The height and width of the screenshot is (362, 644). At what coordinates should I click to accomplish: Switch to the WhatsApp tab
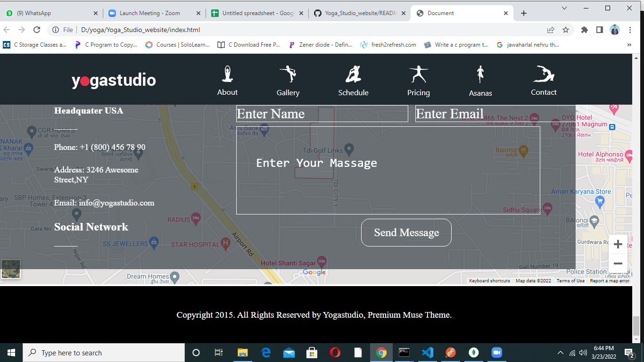[x=51, y=13]
